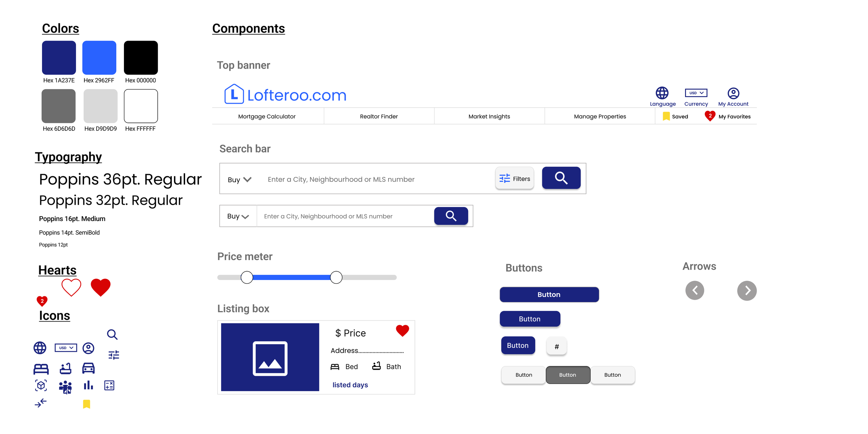
Task: Click the right arrow circle
Action: coord(746,290)
